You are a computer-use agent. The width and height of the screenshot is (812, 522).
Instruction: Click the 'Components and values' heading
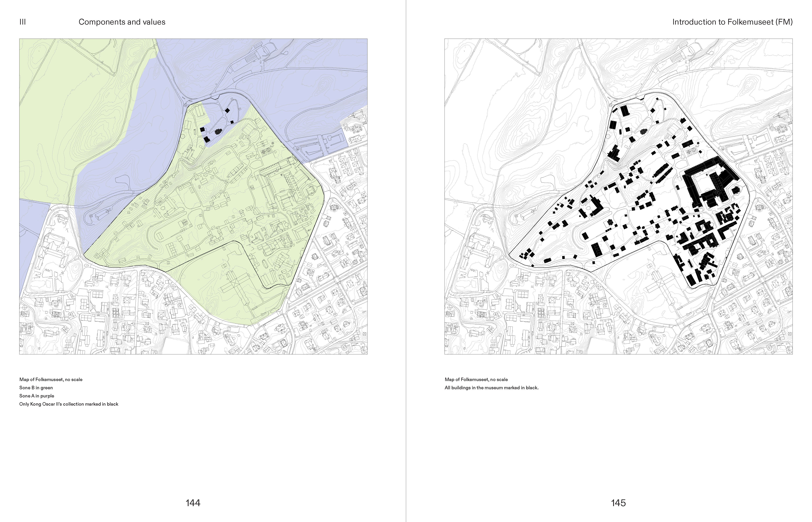coord(122,22)
